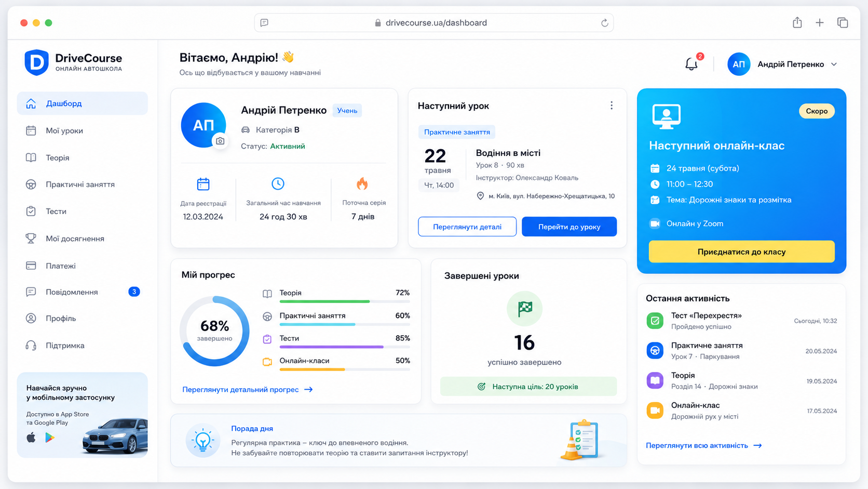The height and width of the screenshot is (489, 868).
Task: Click Наступна ціль: 20 уроків banner
Action: [528, 387]
